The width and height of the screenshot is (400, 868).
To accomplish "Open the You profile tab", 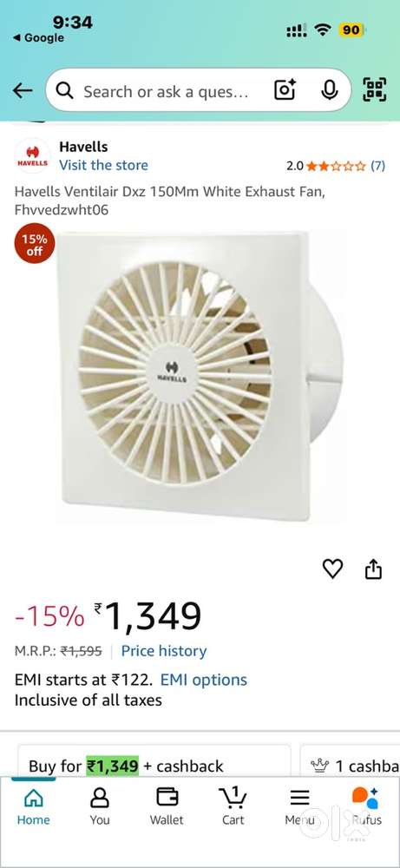I will (x=100, y=806).
